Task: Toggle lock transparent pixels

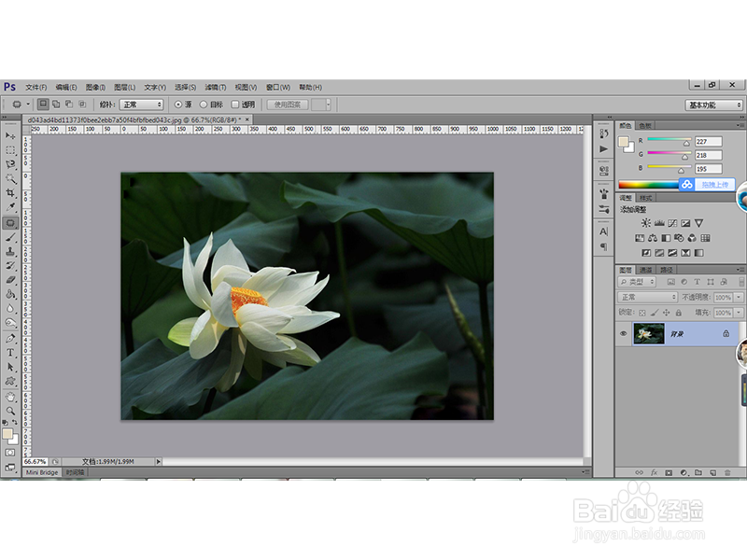Action: click(x=642, y=313)
